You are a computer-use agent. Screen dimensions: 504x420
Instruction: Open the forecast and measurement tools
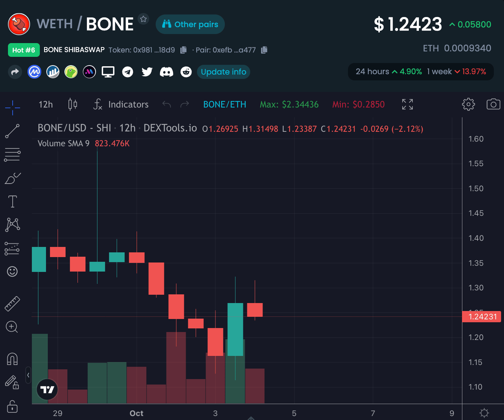pyautogui.click(x=12, y=248)
